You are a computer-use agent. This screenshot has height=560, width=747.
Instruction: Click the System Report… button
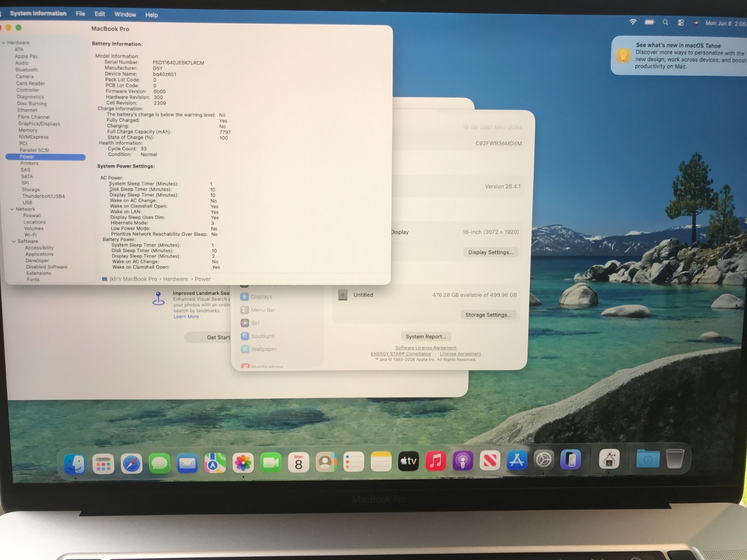(426, 336)
